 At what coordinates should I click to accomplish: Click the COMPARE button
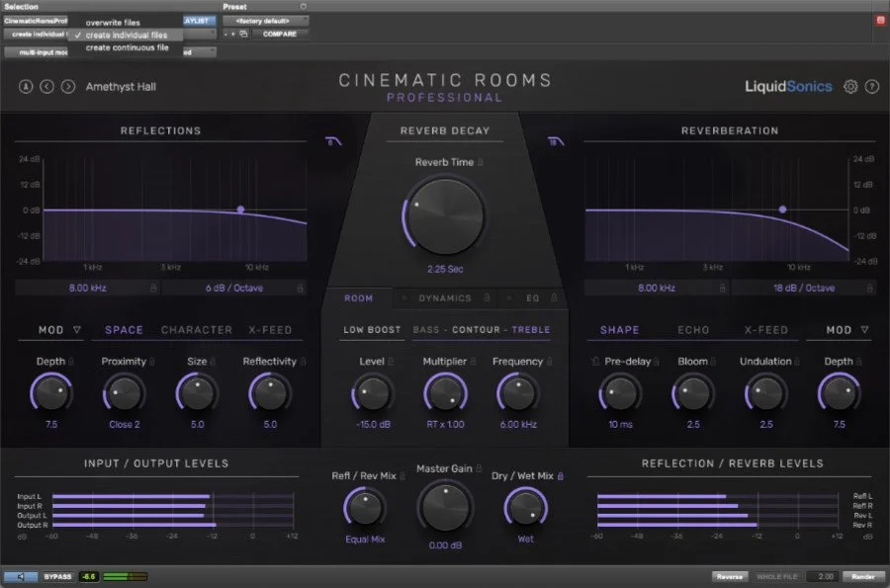tap(280, 34)
